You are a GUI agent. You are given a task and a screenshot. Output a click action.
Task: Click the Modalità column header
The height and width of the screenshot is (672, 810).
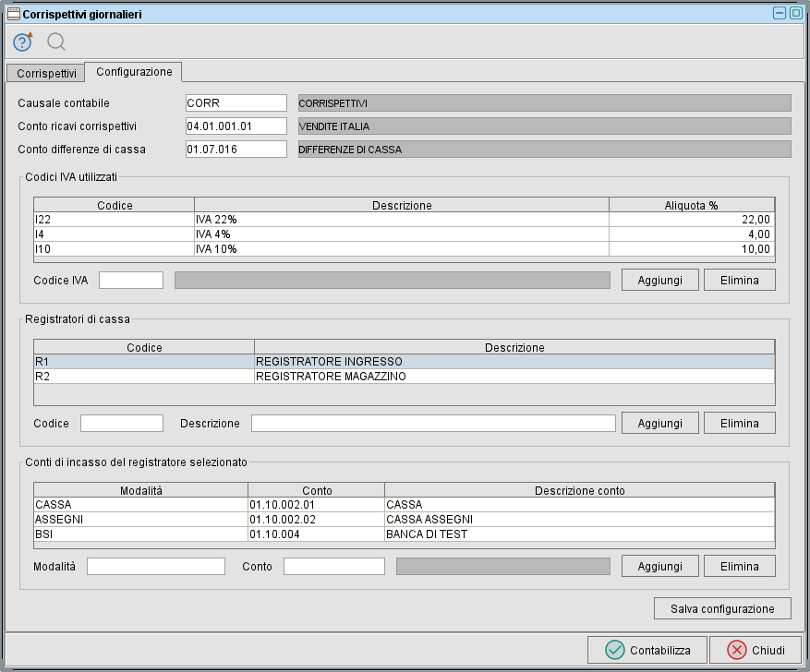click(x=140, y=490)
